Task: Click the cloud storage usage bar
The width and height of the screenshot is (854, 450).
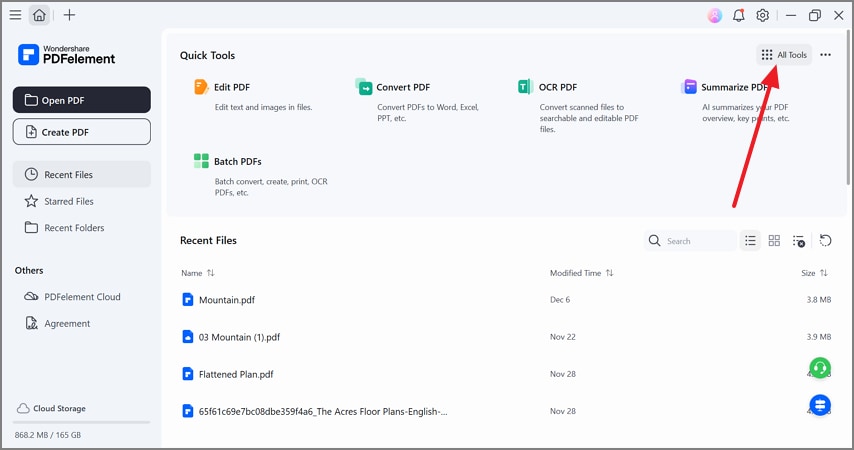Action: point(82,422)
